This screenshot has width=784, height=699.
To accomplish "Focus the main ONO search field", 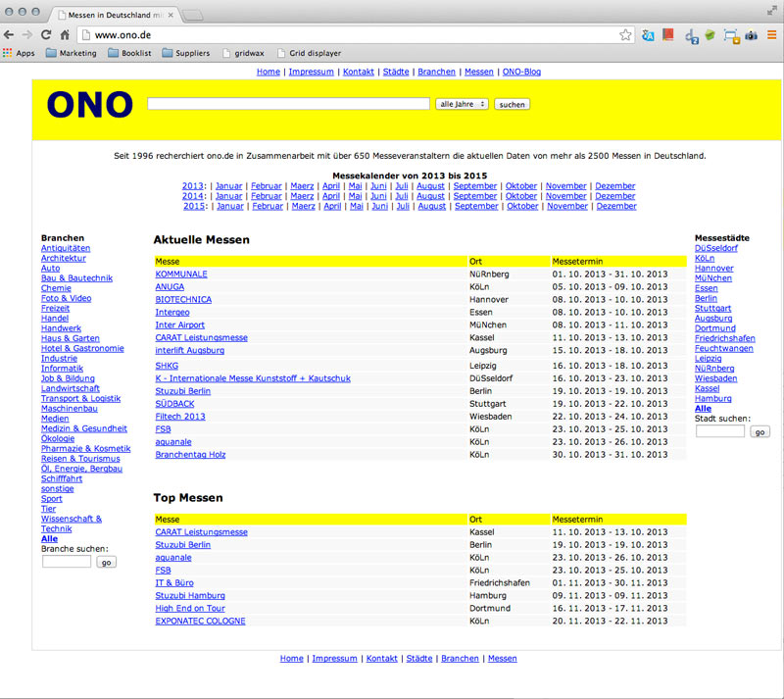I will click(288, 104).
